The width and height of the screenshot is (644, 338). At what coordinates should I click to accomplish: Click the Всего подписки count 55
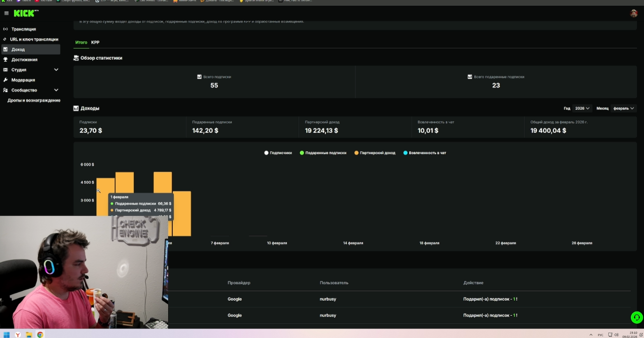214,86
